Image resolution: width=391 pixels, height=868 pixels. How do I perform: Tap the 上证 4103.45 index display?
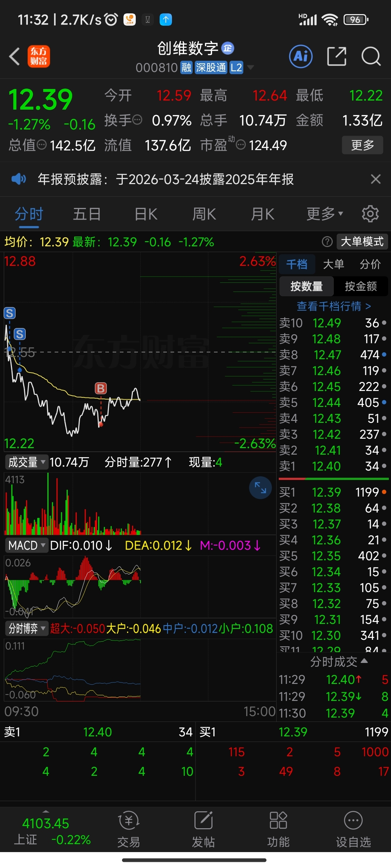(52, 831)
